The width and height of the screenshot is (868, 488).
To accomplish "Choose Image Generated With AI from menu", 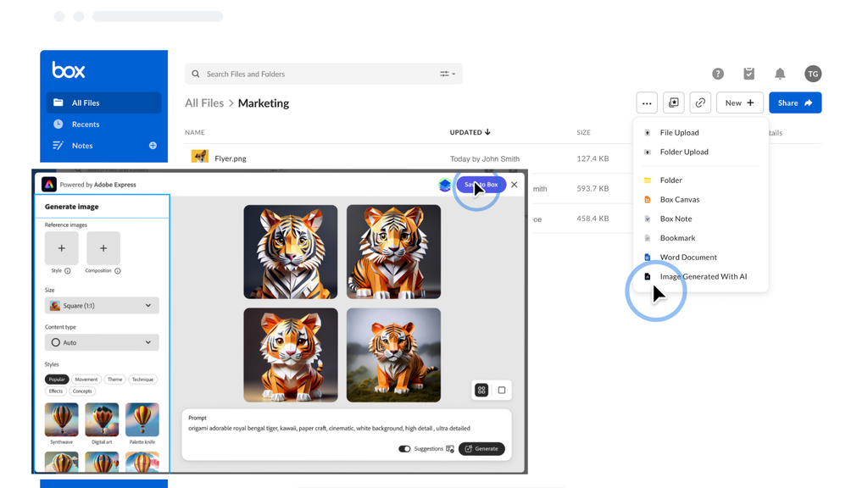I will [x=703, y=276].
